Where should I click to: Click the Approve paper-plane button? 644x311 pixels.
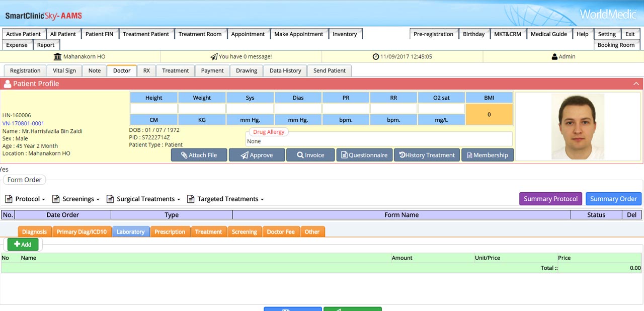click(x=257, y=155)
